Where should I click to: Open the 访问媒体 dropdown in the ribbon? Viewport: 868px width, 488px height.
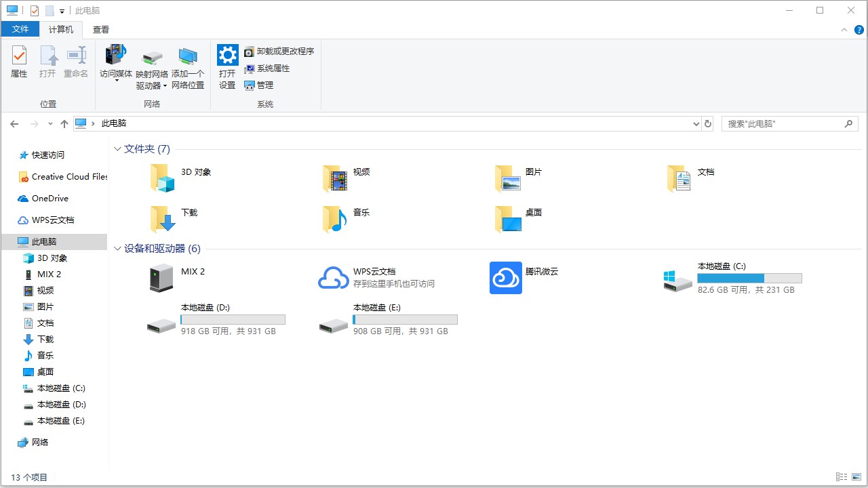(116, 81)
